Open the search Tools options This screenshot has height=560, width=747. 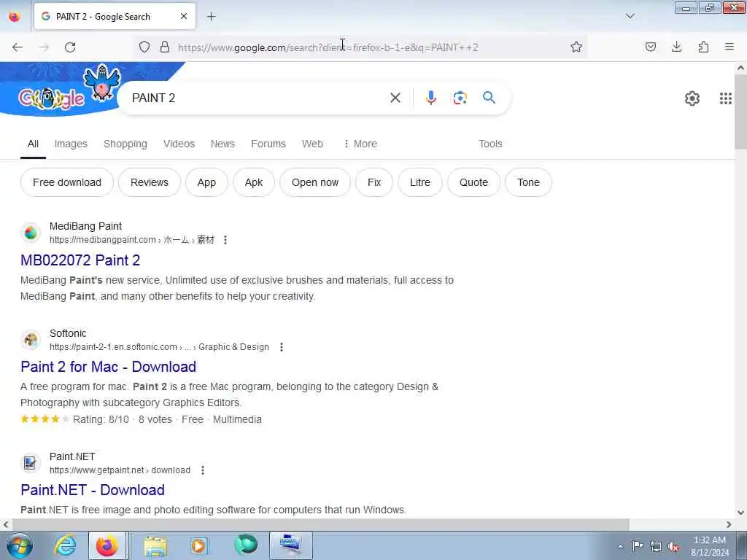[490, 144]
